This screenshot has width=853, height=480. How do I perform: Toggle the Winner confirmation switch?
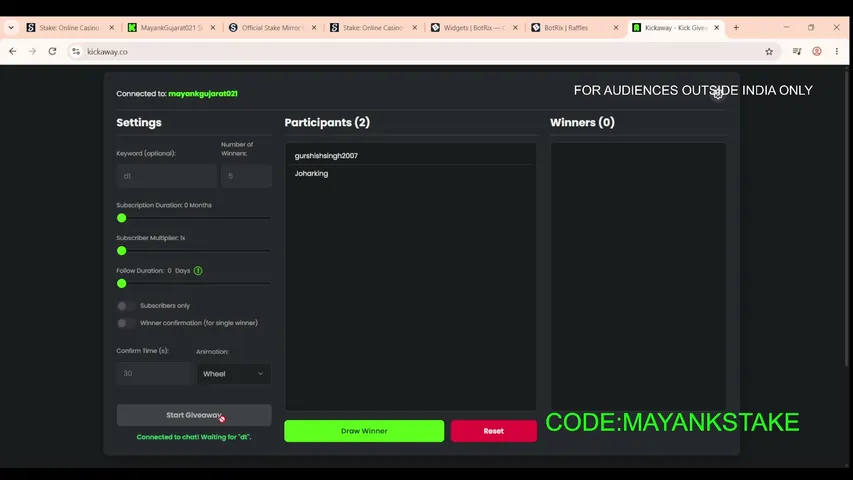coord(126,323)
